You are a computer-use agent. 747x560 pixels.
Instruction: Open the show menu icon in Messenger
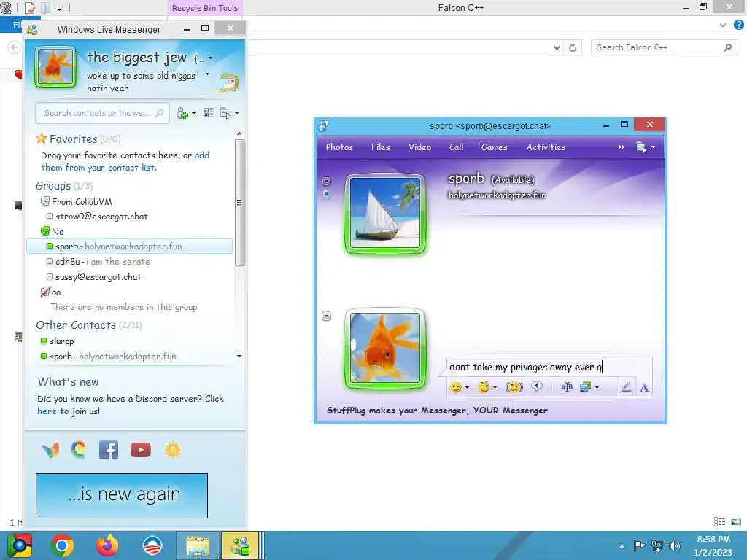(225, 113)
